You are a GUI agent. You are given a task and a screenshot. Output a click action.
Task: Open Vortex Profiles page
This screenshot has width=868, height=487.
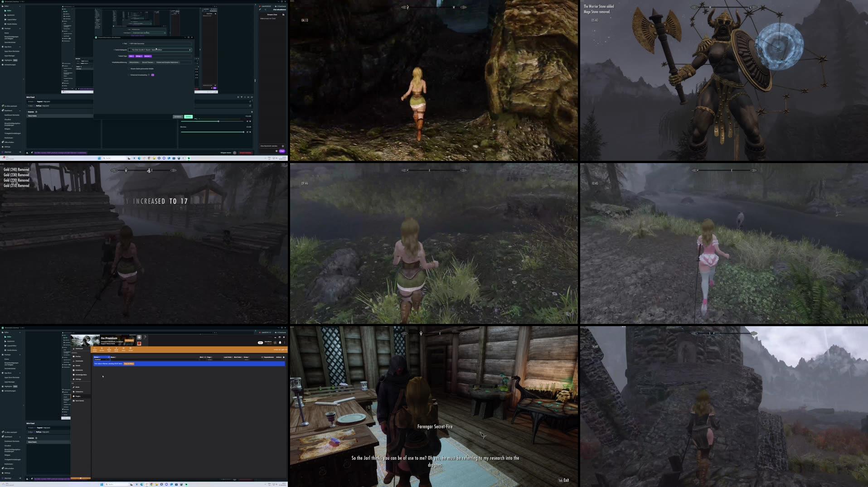(78, 357)
